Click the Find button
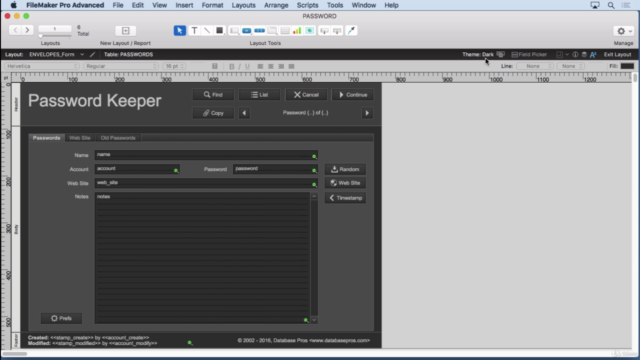Viewport: 640px width, 360px height. pos(213,95)
